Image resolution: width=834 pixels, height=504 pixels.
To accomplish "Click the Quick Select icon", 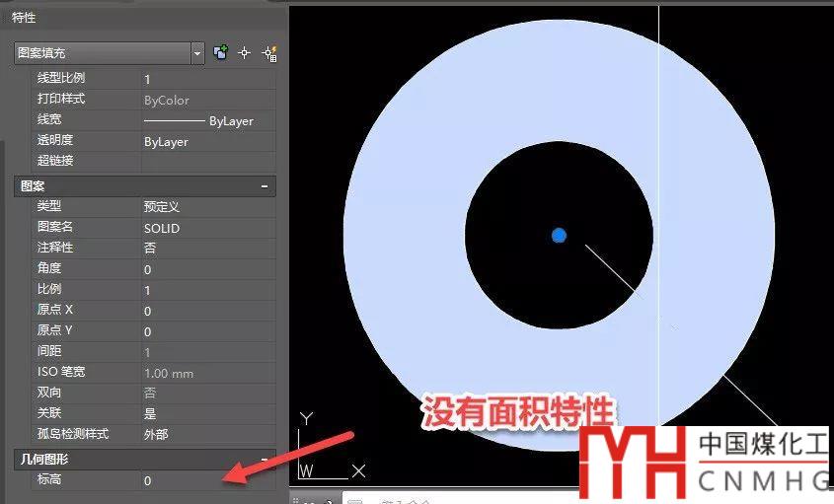I will 270,53.
